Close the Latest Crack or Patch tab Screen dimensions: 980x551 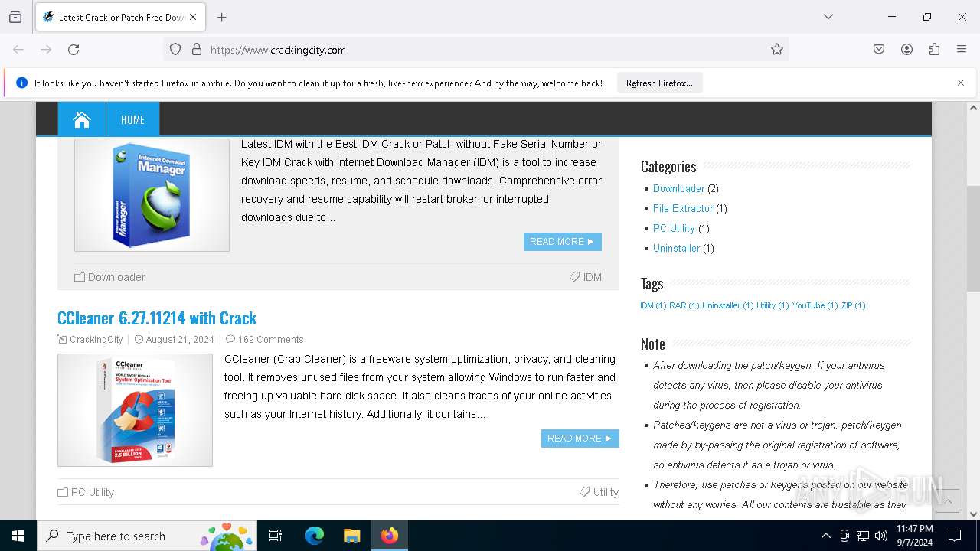click(x=194, y=17)
